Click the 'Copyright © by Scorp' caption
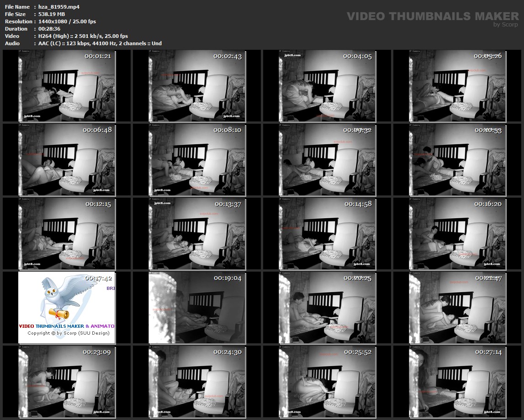This screenshot has height=420, width=524. [69, 333]
